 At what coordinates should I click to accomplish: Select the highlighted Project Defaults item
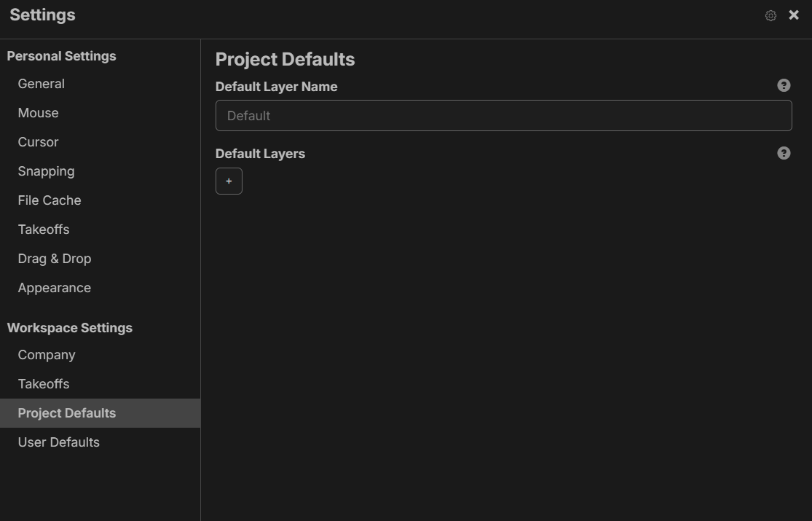(x=100, y=413)
